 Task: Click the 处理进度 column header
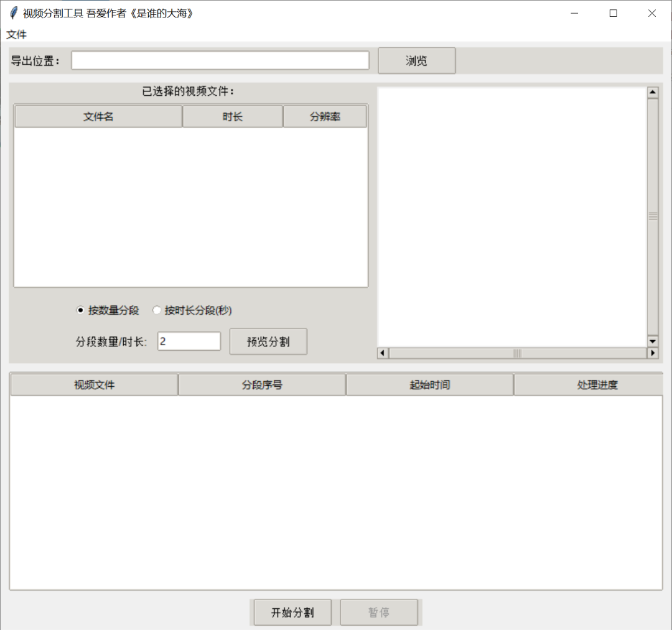[589, 384]
